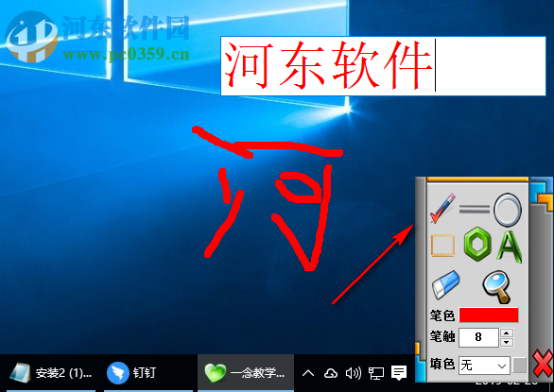Open the action center notifications icon
This screenshot has width=554, height=392.
pyautogui.click(x=399, y=372)
